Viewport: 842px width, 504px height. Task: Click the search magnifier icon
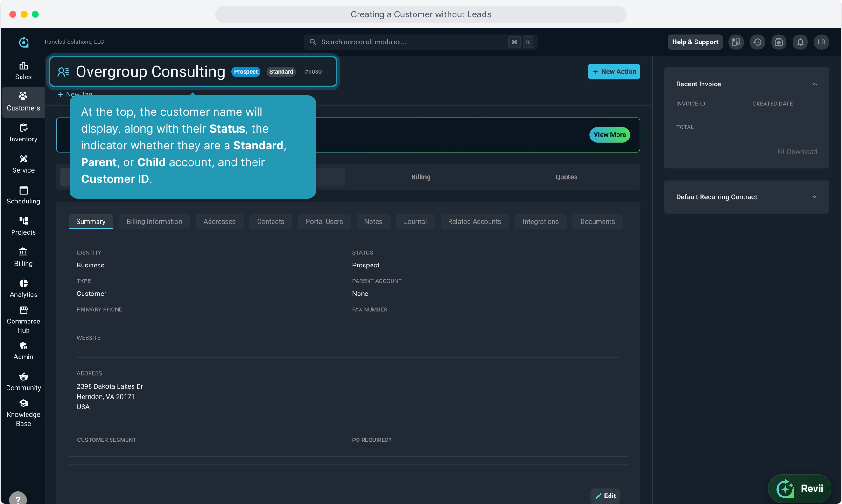(x=313, y=42)
